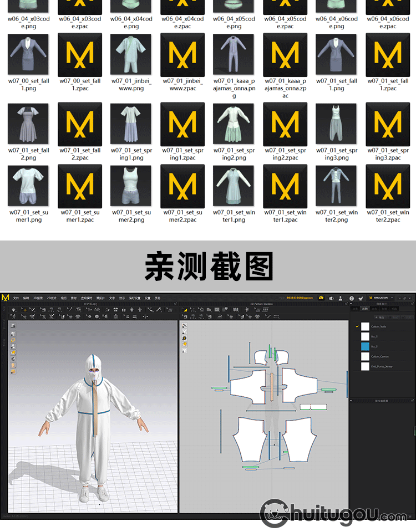Click the gold gear icon in 3D sidebar
The image size is (416, 532).
point(13,340)
